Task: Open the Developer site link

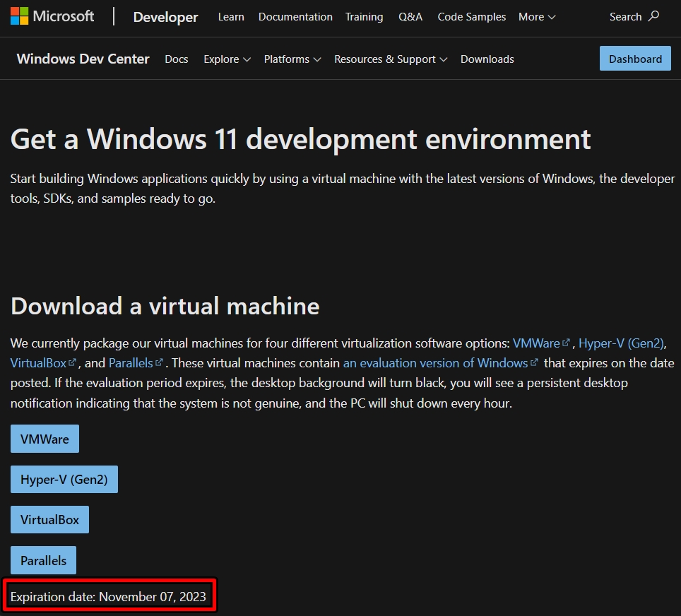Action: coord(165,17)
